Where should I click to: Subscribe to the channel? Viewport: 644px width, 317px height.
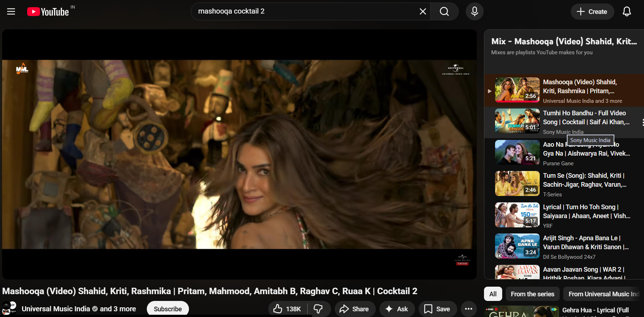(168, 309)
